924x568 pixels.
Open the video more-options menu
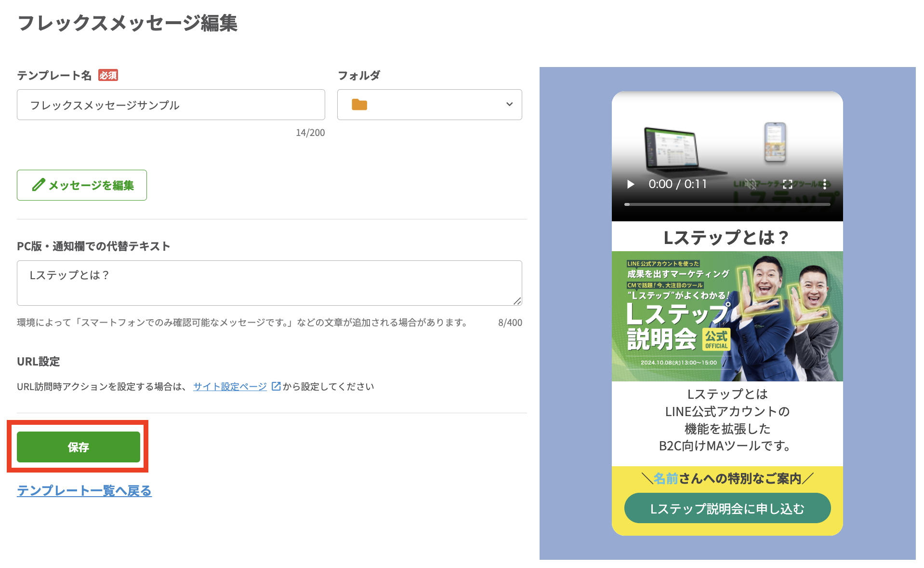(x=825, y=184)
